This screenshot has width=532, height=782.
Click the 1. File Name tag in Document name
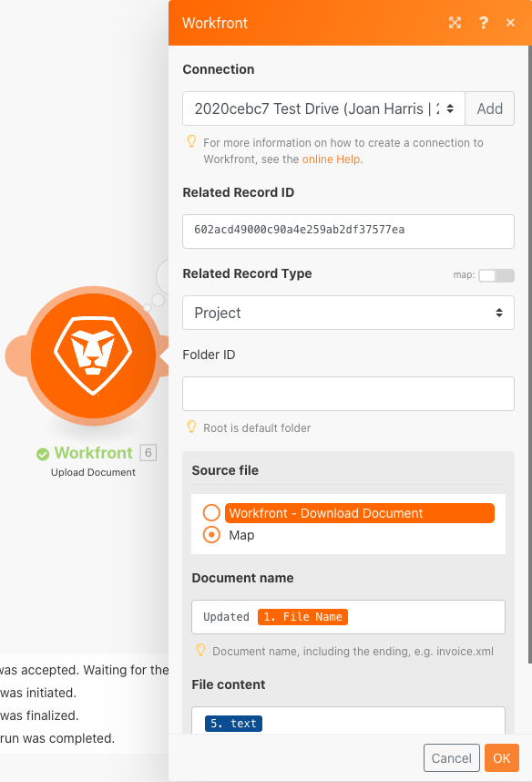302,617
